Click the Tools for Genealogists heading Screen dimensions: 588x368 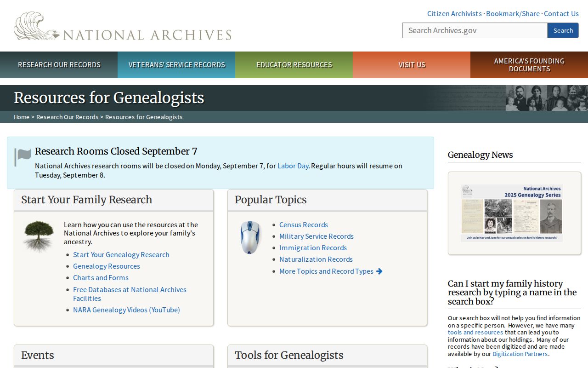(289, 355)
